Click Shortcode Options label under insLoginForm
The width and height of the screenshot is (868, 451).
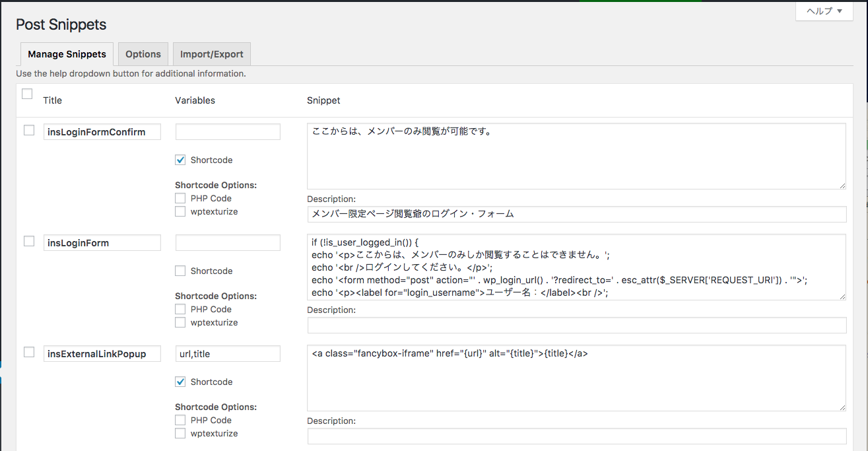point(216,296)
